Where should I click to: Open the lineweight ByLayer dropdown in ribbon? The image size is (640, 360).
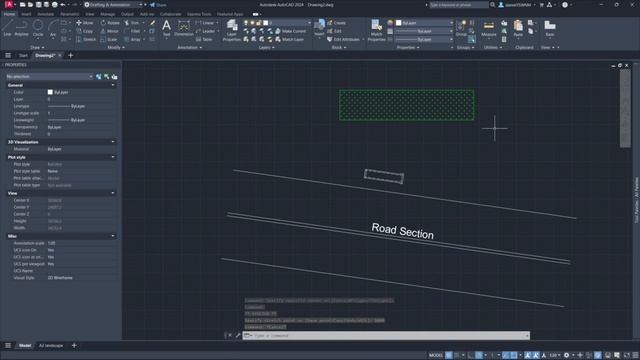coord(424,31)
